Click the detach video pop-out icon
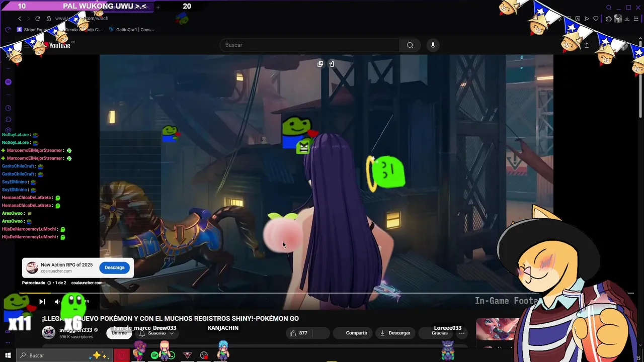 click(320, 64)
